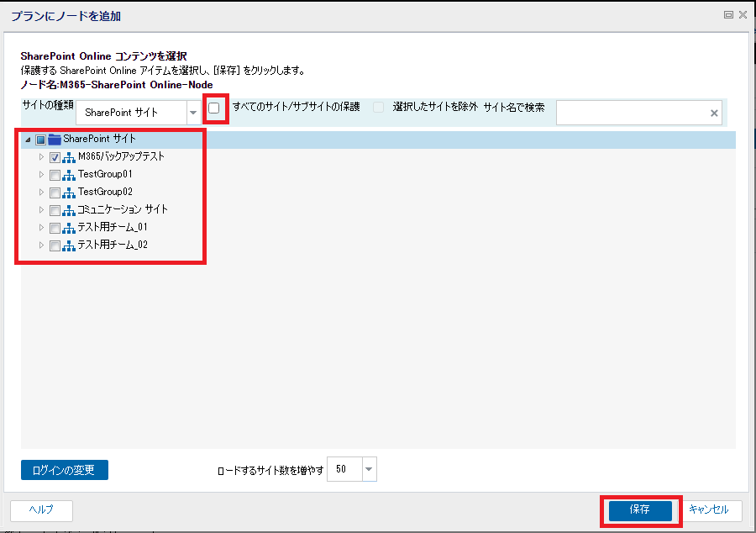
Task: Expand the テスト用チーム_01 node
Action: 41,227
